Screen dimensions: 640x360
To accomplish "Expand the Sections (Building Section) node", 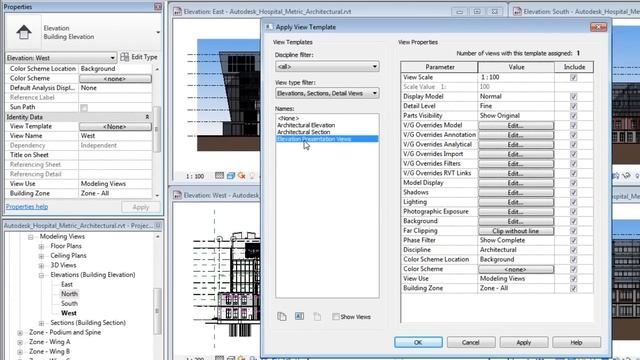I will point(41,323).
